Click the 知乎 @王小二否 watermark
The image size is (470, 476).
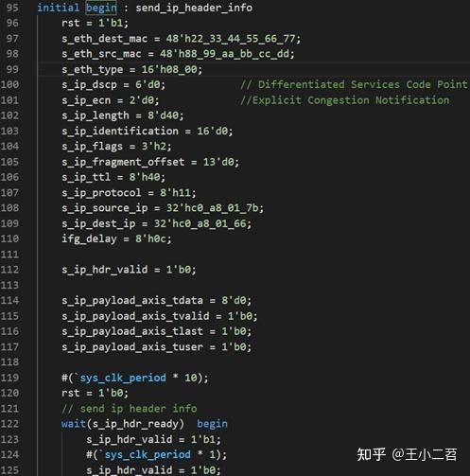tap(407, 454)
